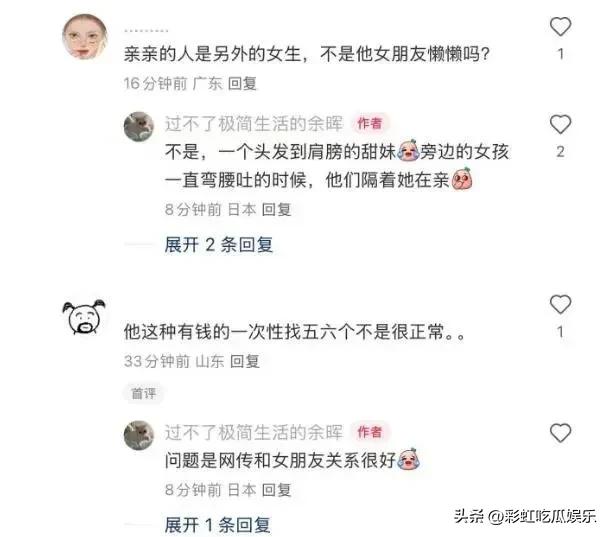Open username 过不了极简生活的余晖 in the second reply
This screenshot has width=610, height=537.
(254, 432)
